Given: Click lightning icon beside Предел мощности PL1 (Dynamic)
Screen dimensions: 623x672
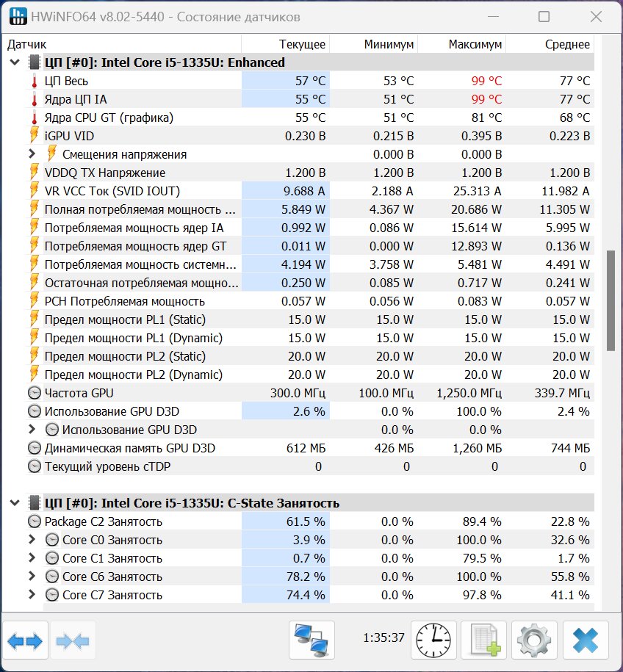Looking at the screenshot, I should point(35,338).
